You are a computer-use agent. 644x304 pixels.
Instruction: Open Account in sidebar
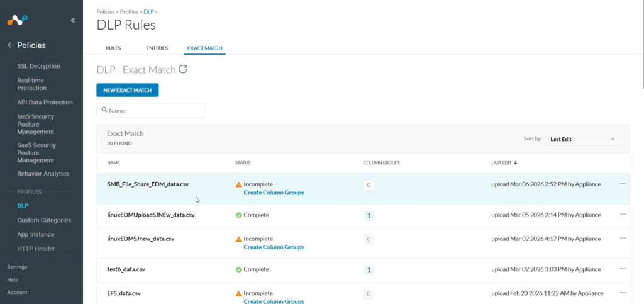[17, 293]
